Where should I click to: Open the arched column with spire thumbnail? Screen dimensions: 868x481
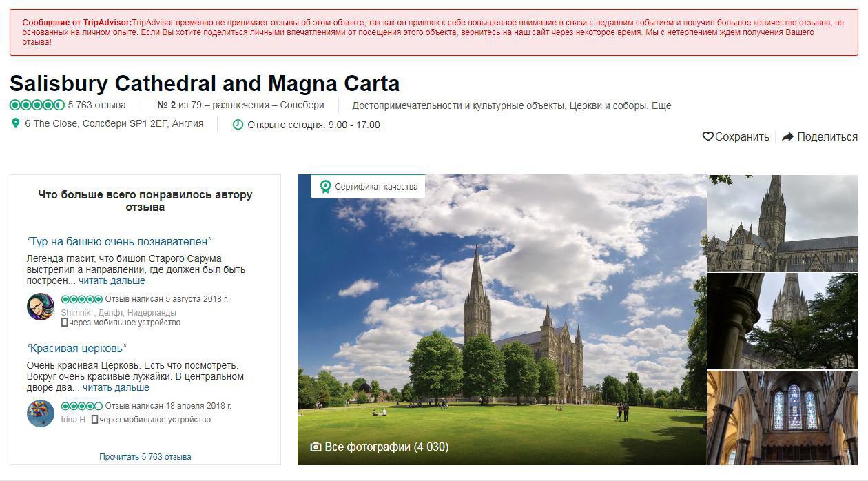click(783, 321)
